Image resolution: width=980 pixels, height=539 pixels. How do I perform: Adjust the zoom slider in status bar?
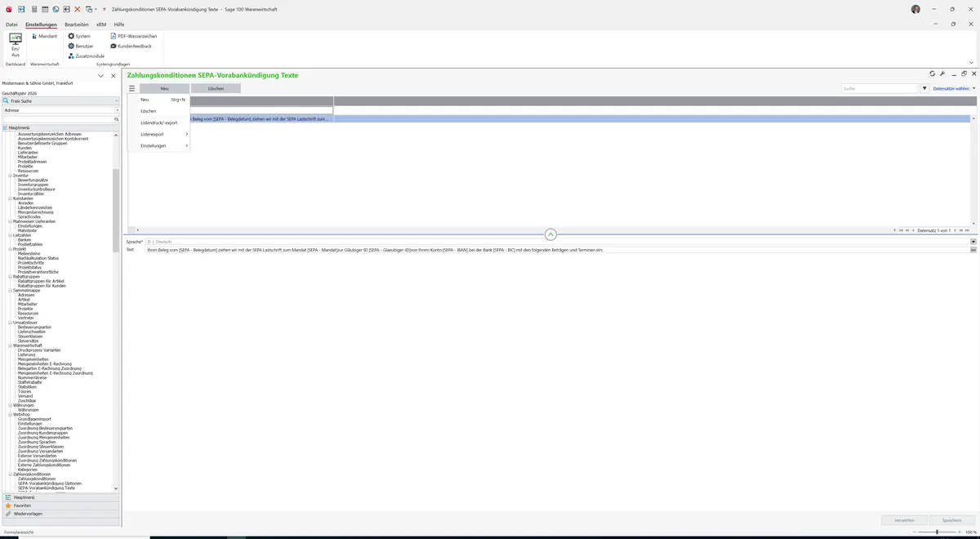coord(937,532)
